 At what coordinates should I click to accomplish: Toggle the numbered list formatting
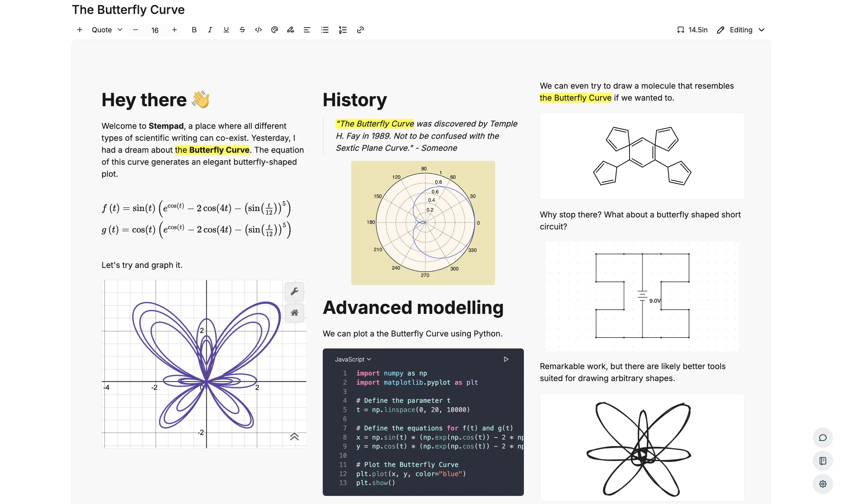pyautogui.click(x=343, y=30)
